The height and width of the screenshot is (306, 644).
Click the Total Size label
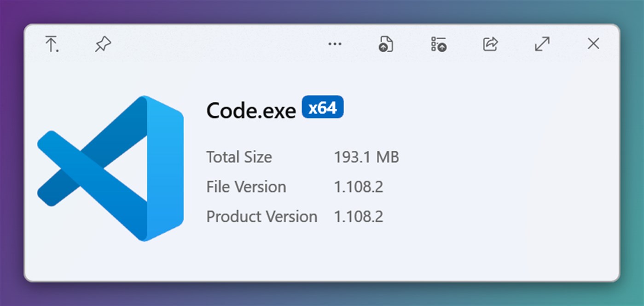tap(239, 158)
